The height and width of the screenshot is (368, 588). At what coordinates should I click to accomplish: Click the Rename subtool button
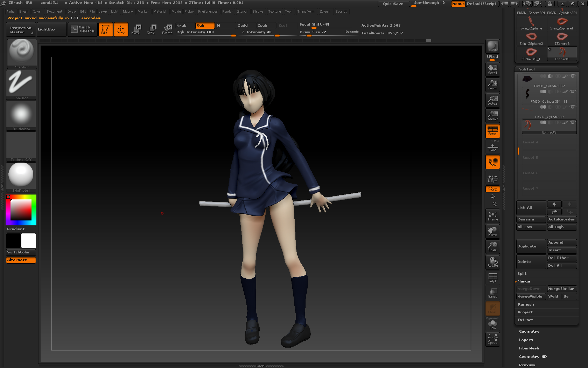coord(531,219)
